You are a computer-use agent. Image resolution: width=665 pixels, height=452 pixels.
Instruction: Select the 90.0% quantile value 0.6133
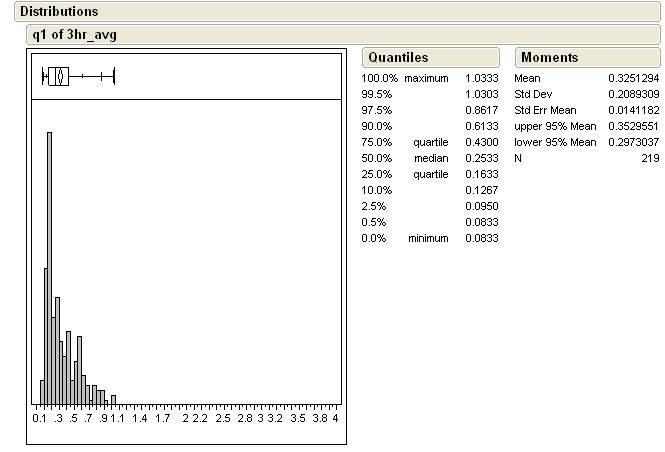481,126
